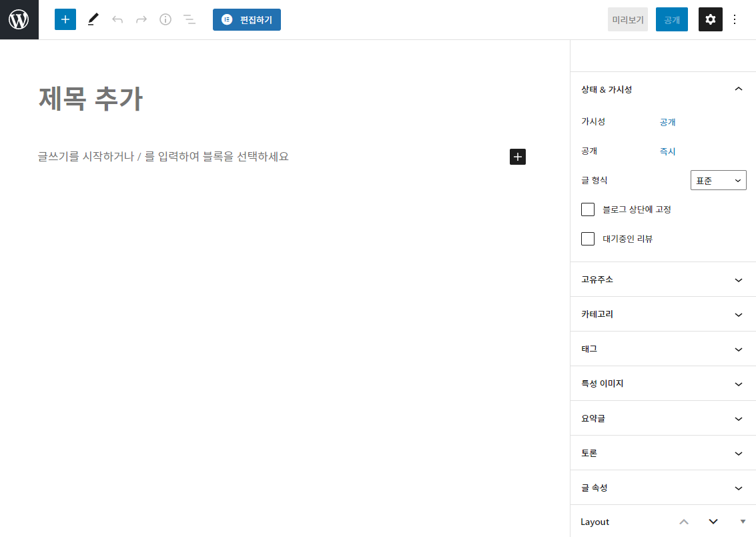Click the WordPress logo icon
756x537 pixels.
tap(19, 19)
